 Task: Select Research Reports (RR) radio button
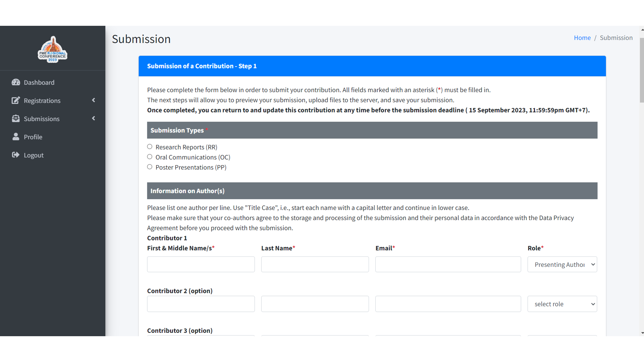point(150,146)
